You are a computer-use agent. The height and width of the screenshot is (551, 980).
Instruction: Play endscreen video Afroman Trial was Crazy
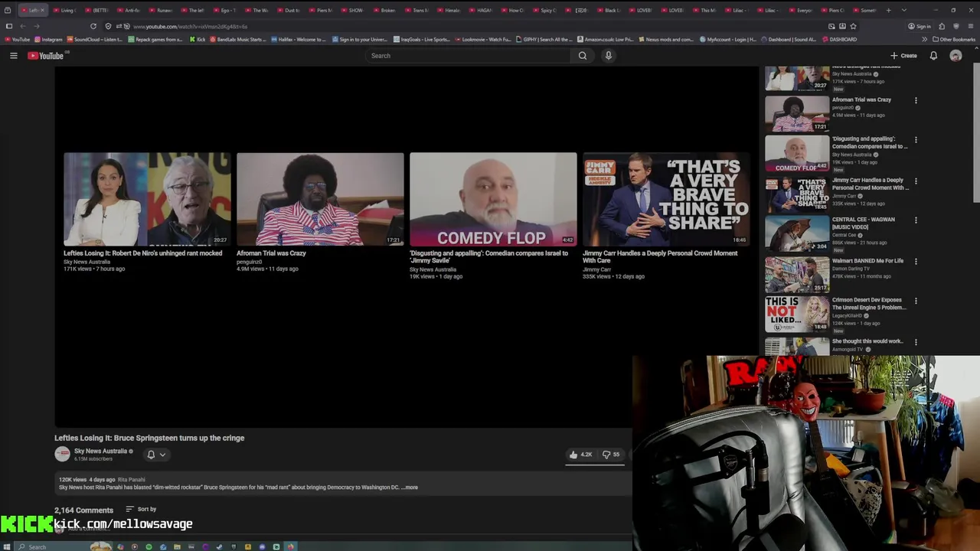coord(320,199)
